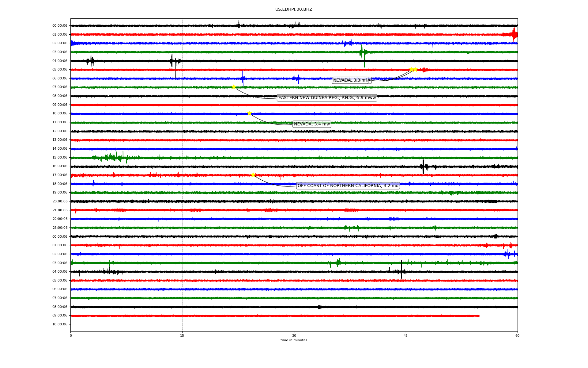Click the 'time in minutes' axis label
The height and width of the screenshot is (368, 588).
294,340
